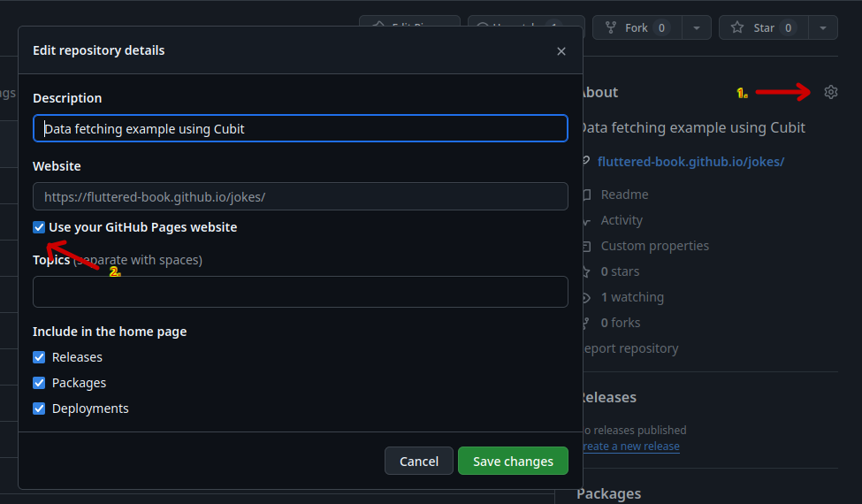Screen dimensions: 862x504
Task: Click the Star count badge 0
Action: click(x=788, y=27)
